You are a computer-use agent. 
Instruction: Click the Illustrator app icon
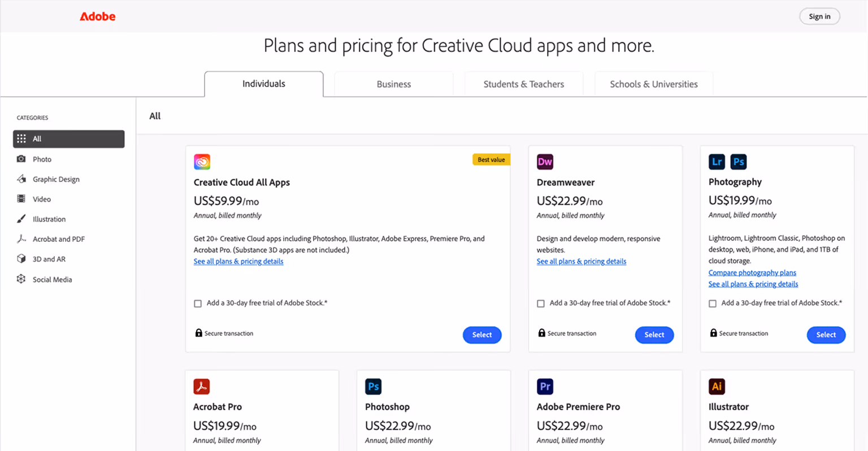pos(717,386)
